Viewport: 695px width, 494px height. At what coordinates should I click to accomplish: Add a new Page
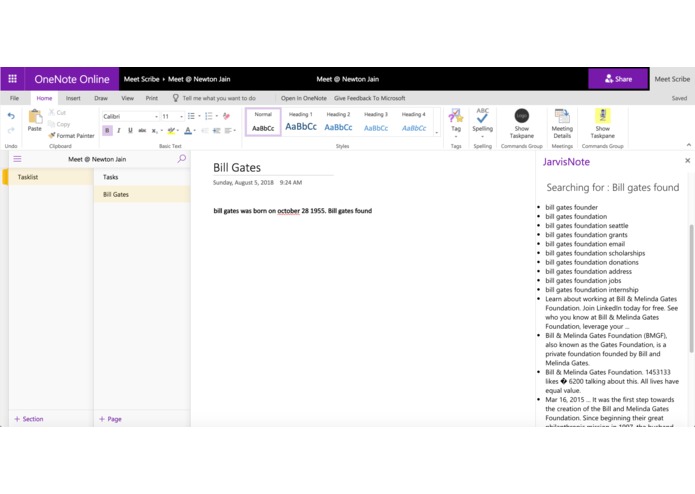coord(110,419)
